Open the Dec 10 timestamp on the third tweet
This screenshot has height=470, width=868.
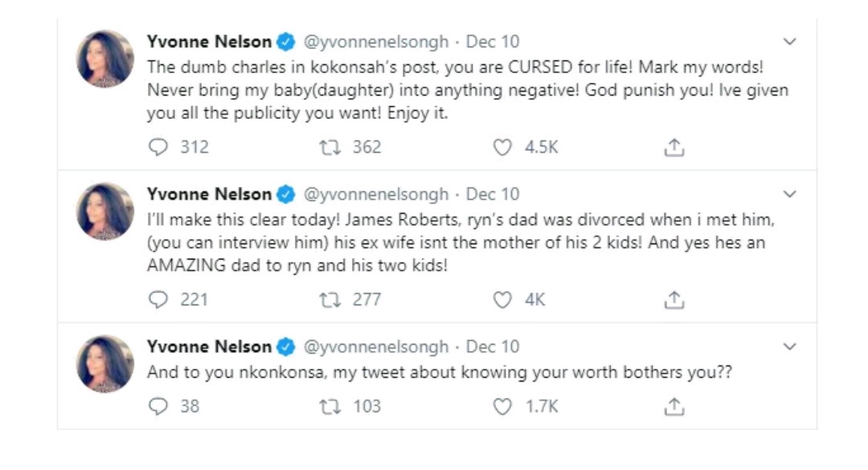[x=493, y=347]
